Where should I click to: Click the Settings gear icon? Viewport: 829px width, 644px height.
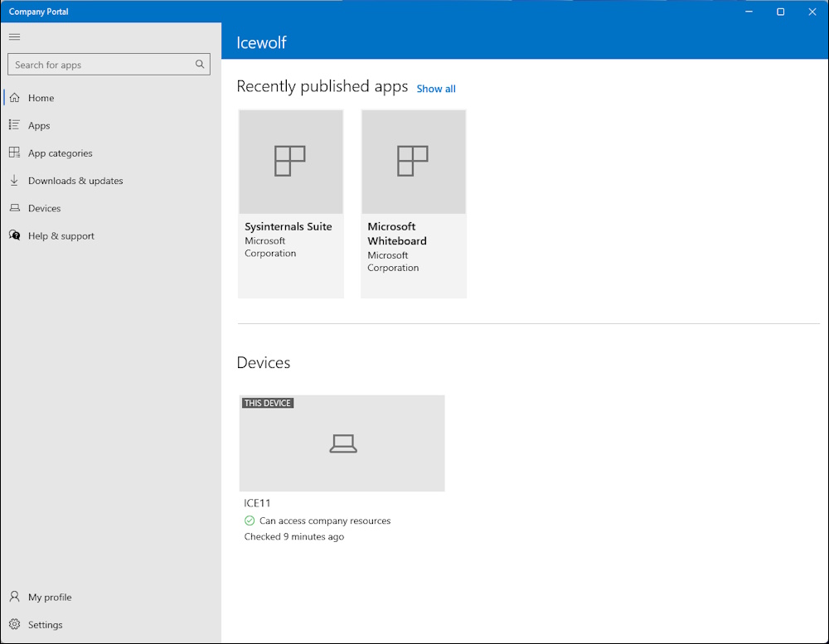click(x=15, y=624)
